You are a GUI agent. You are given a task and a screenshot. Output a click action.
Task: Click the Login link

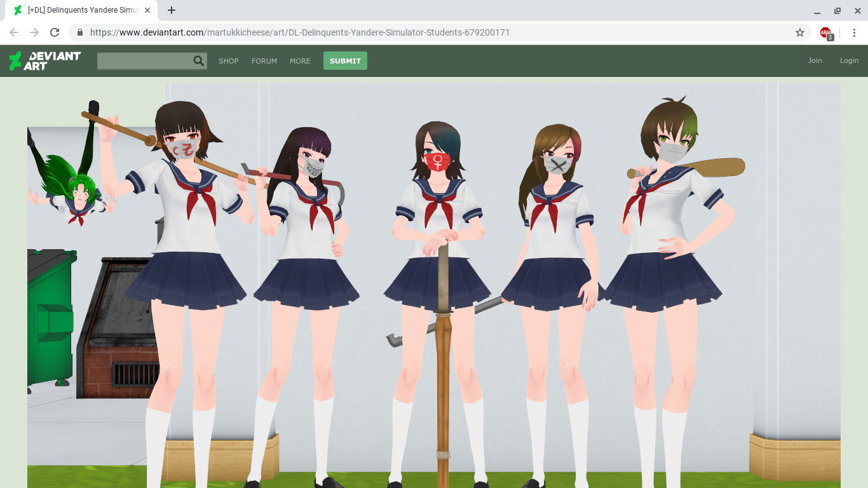[849, 60]
